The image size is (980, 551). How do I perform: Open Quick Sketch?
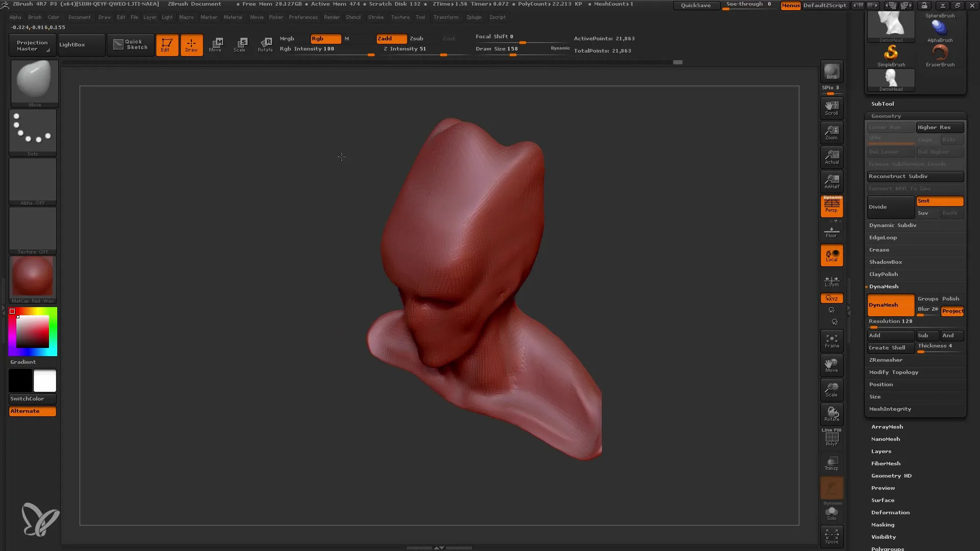coord(131,45)
